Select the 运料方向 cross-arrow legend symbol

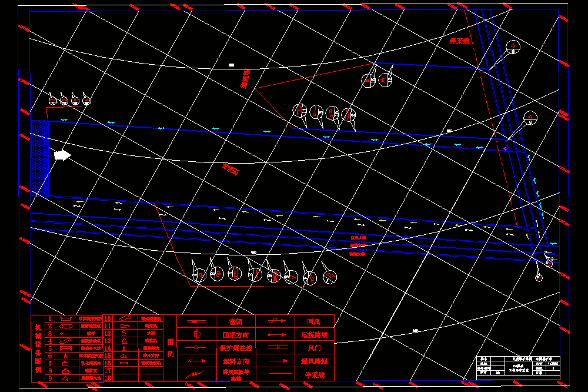(x=196, y=361)
